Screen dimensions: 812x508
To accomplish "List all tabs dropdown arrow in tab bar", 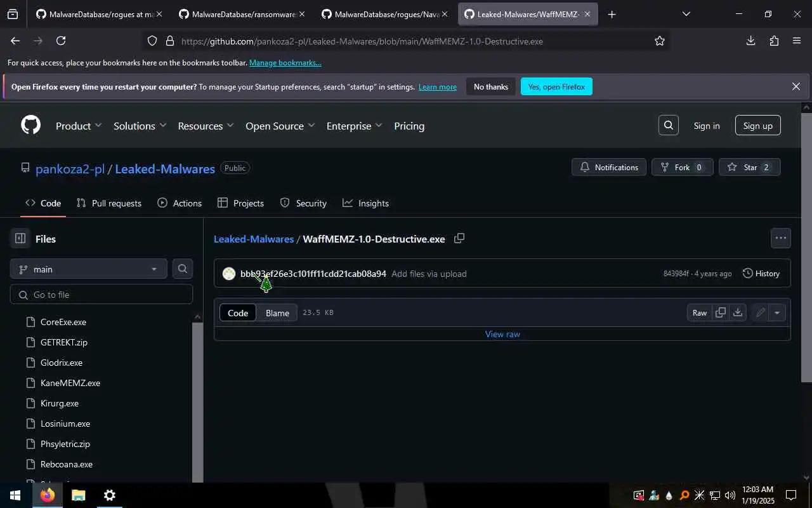I will (x=686, y=14).
